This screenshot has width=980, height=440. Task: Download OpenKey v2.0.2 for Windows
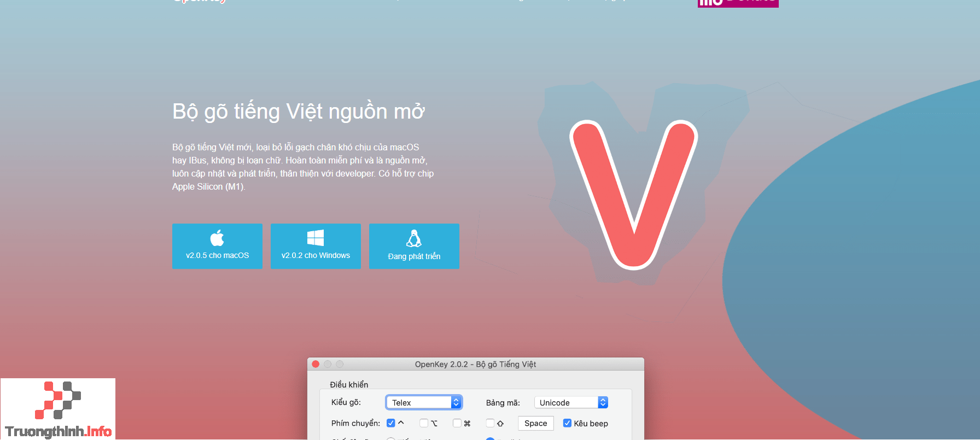(316, 246)
